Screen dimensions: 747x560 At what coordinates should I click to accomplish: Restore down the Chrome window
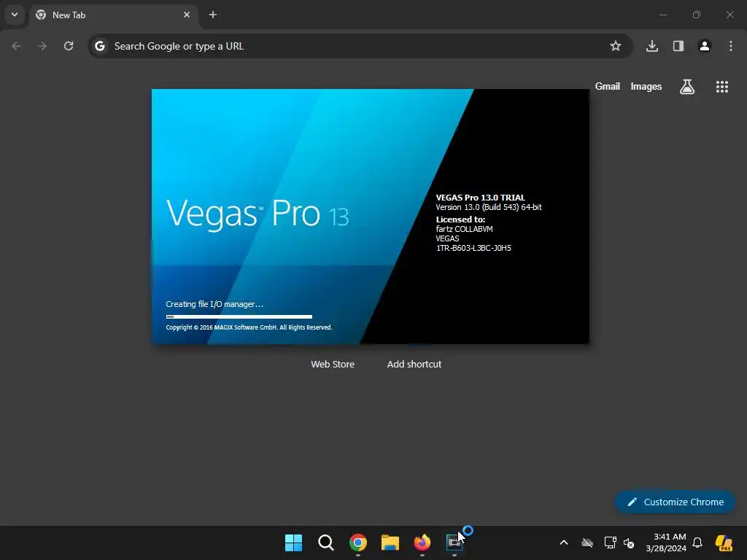697,15
